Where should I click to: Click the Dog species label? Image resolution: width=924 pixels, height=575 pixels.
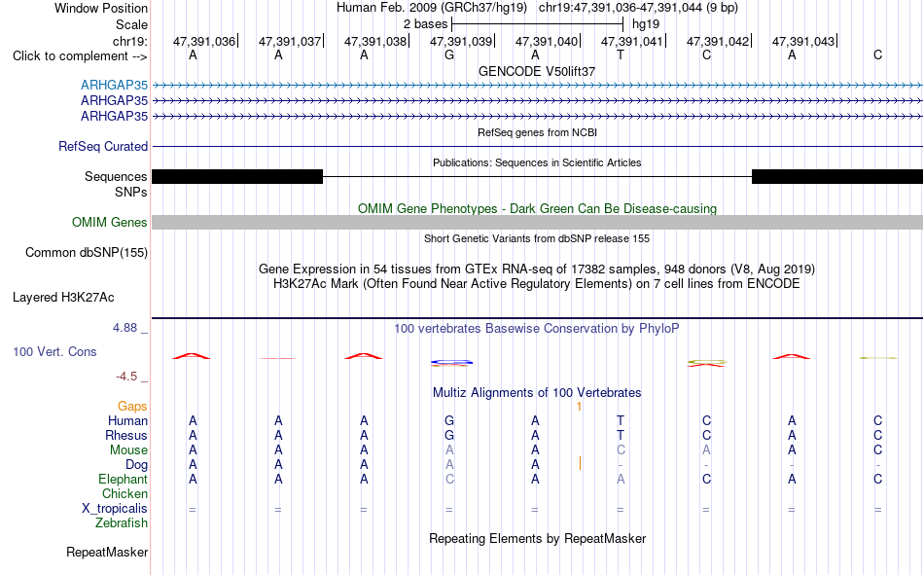137,465
